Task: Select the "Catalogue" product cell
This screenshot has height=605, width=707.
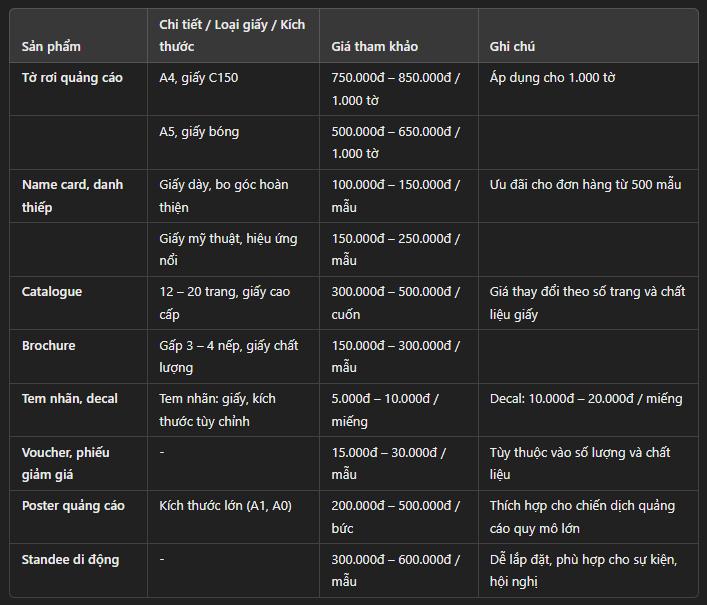Action: click(x=52, y=292)
